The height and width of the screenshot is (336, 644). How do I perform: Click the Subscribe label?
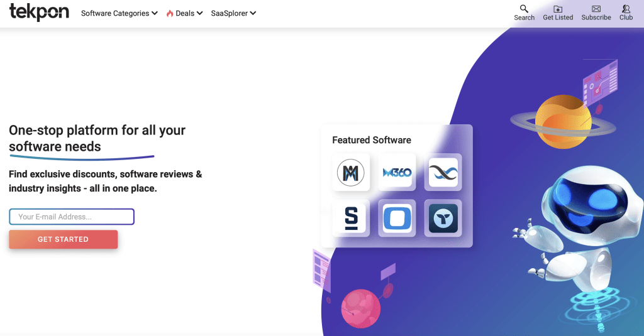(x=596, y=17)
